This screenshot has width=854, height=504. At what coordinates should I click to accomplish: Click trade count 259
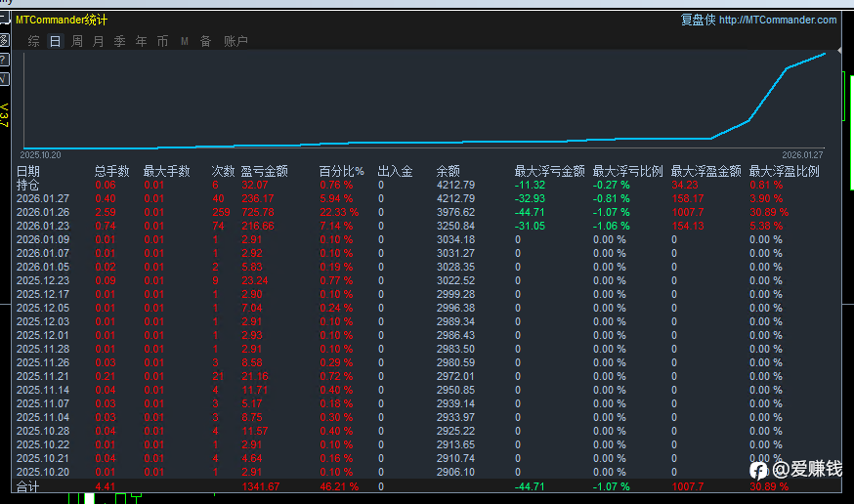point(221,212)
